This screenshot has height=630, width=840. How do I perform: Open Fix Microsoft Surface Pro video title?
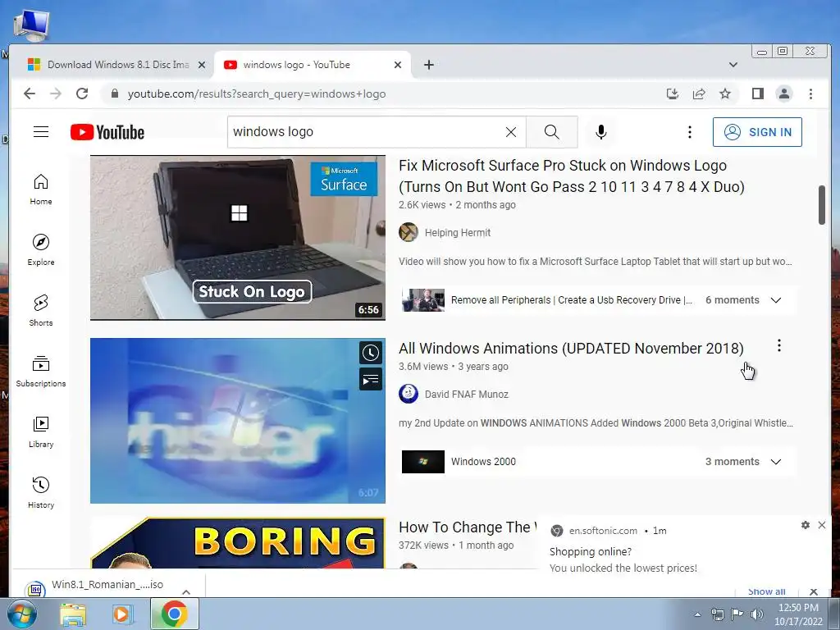(x=572, y=176)
